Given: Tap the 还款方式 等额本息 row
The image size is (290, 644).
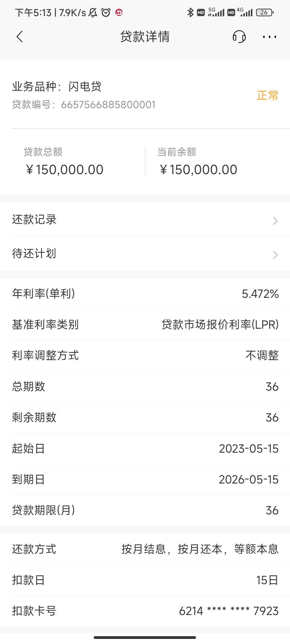Looking at the screenshot, I should [145, 549].
